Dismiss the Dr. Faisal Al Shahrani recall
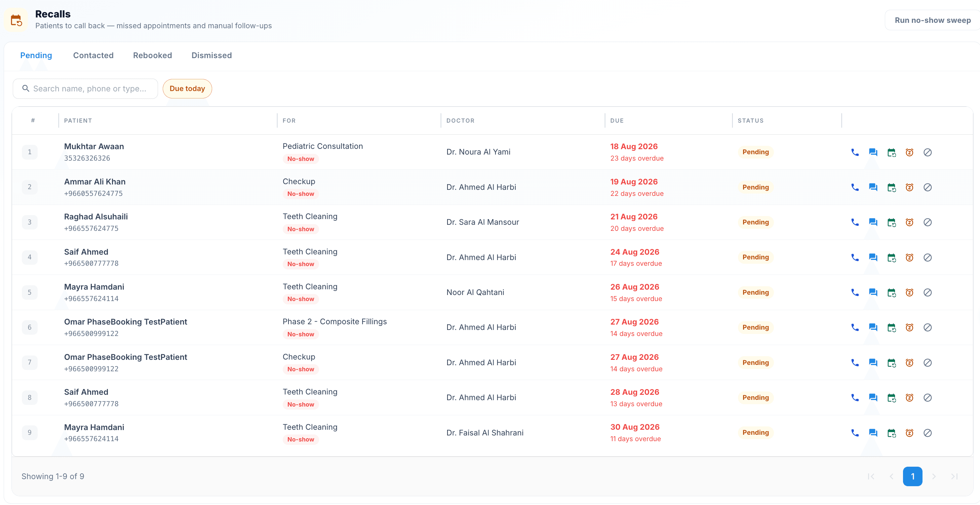Screen dimensions: 980x505 click(928, 433)
